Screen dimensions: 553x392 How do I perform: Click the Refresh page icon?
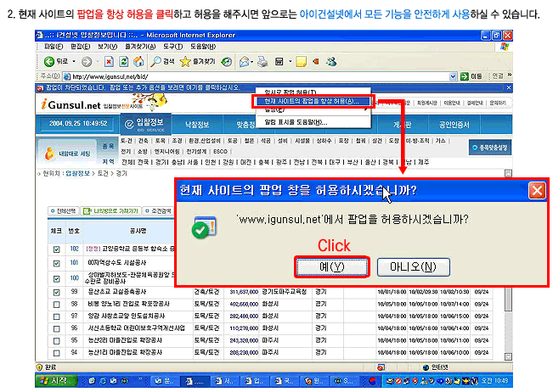[x=123, y=62]
